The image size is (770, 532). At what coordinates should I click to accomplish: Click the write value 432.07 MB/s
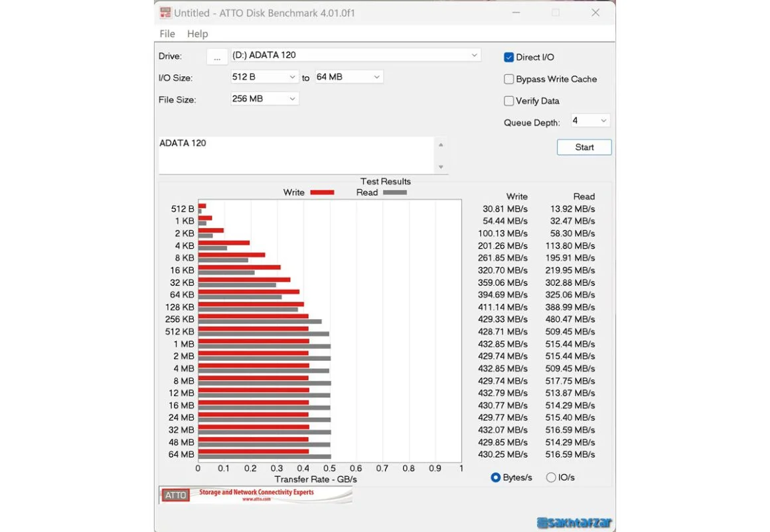tap(503, 430)
